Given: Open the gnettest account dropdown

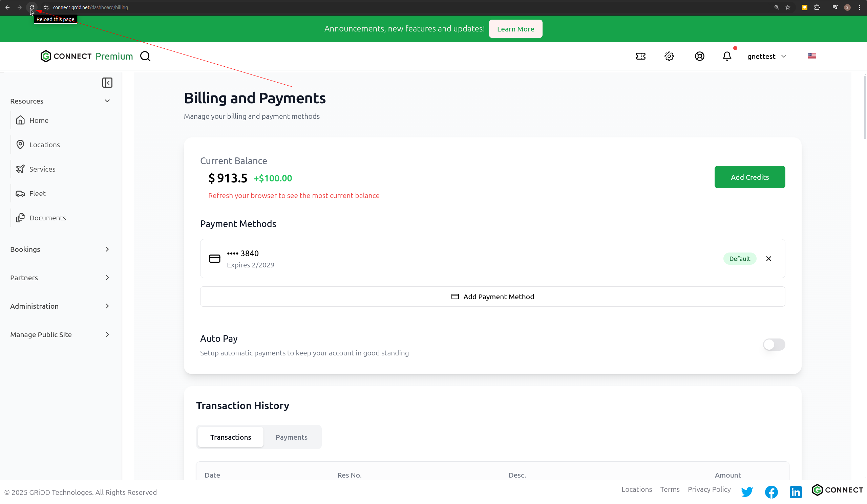Looking at the screenshot, I should 766,57.
